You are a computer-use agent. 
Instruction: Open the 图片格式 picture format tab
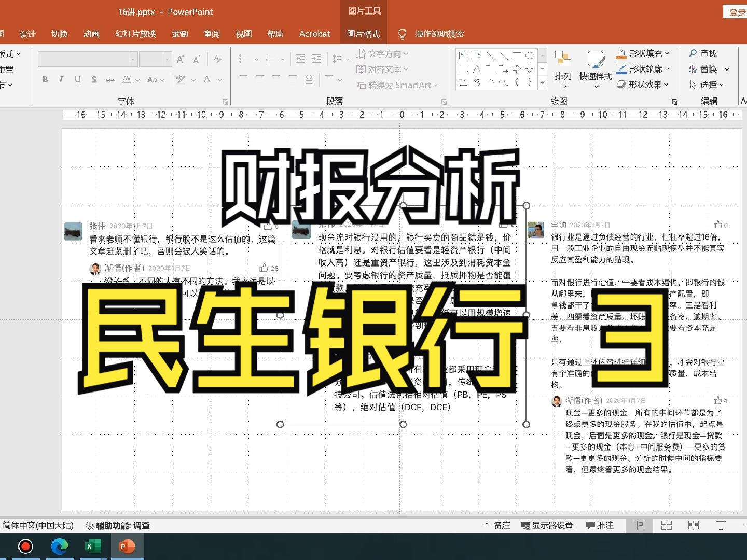(363, 34)
